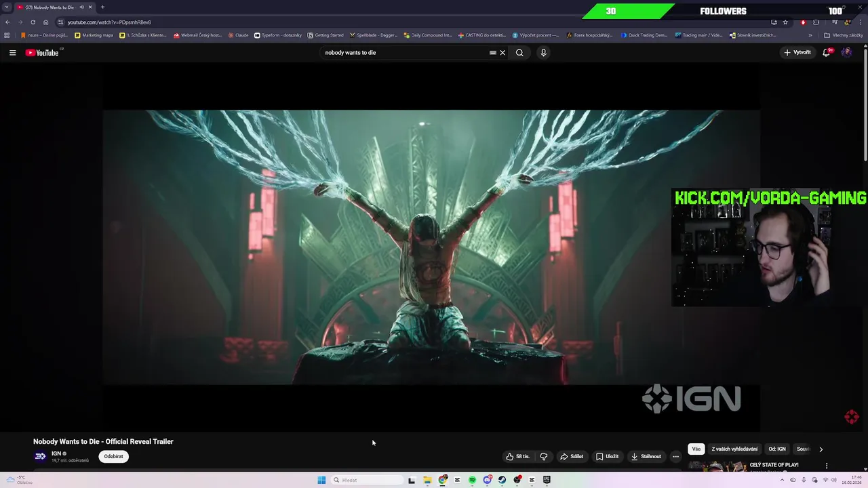Screen dimensions: 868x488
Task: Open Quick Trading Dem... bookmark
Action: pos(644,35)
